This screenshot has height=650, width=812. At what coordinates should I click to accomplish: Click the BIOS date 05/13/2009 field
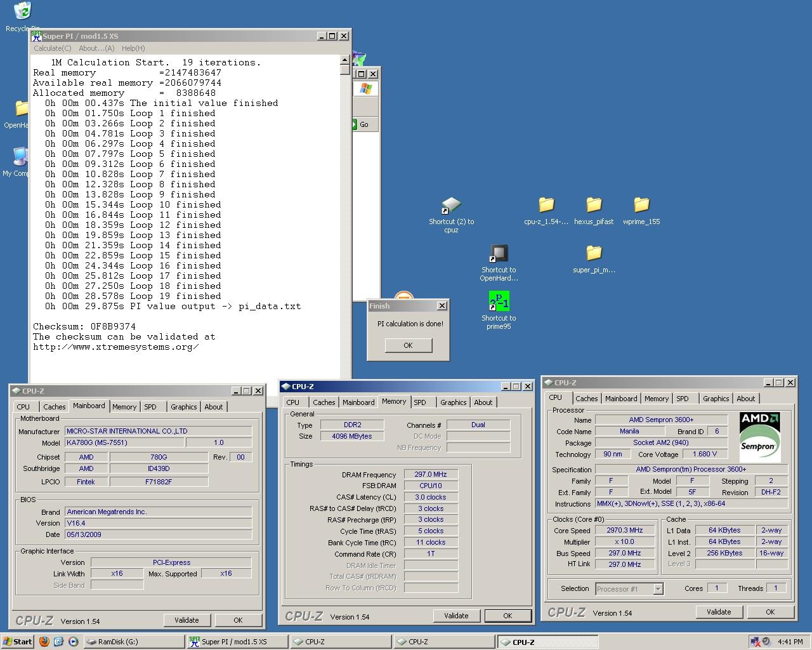(x=158, y=534)
